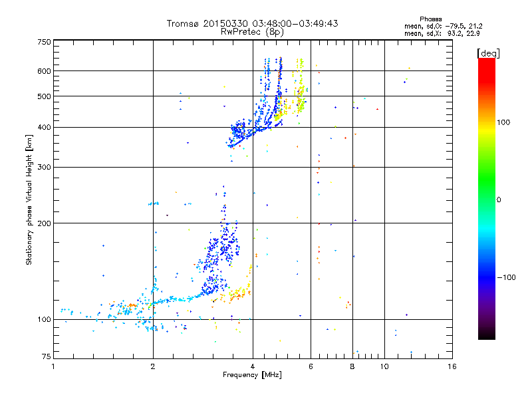
Task: Click the y-axis tick label "200"
Action: 44,223
